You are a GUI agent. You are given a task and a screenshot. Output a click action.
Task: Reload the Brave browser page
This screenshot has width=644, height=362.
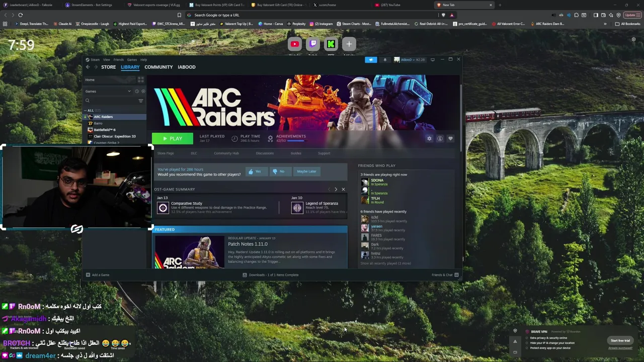tap(21, 15)
